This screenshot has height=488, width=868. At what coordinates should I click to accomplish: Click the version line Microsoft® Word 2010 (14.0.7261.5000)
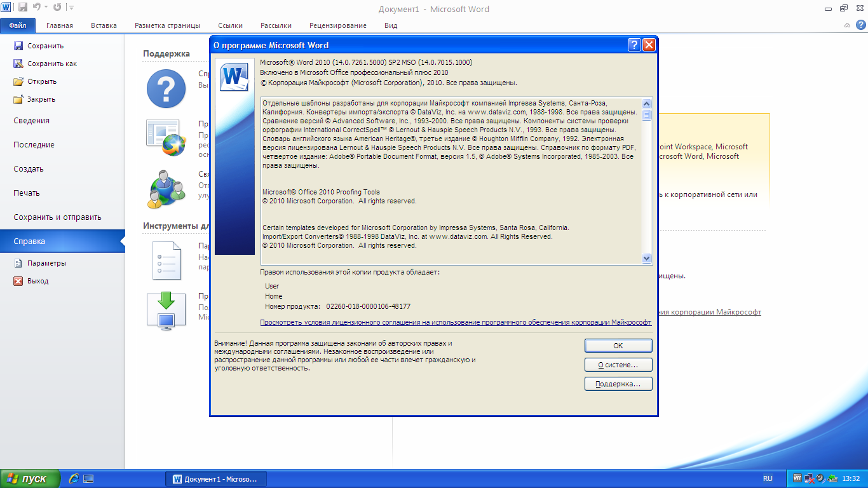pos(366,62)
